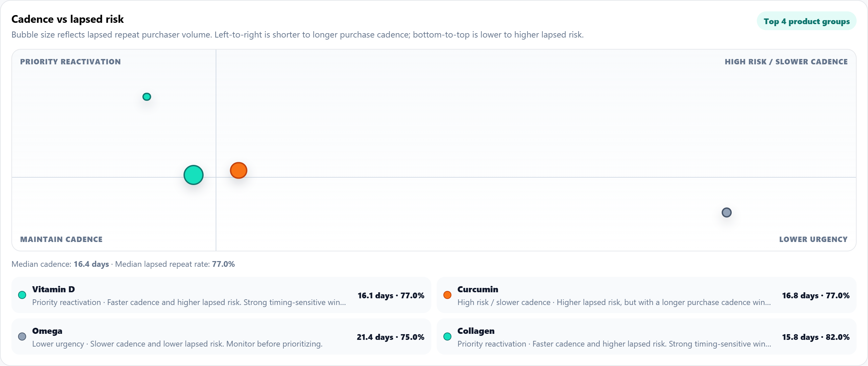Click the small green Collagen bubble
This screenshot has height=366, width=868.
click(147, 97)
